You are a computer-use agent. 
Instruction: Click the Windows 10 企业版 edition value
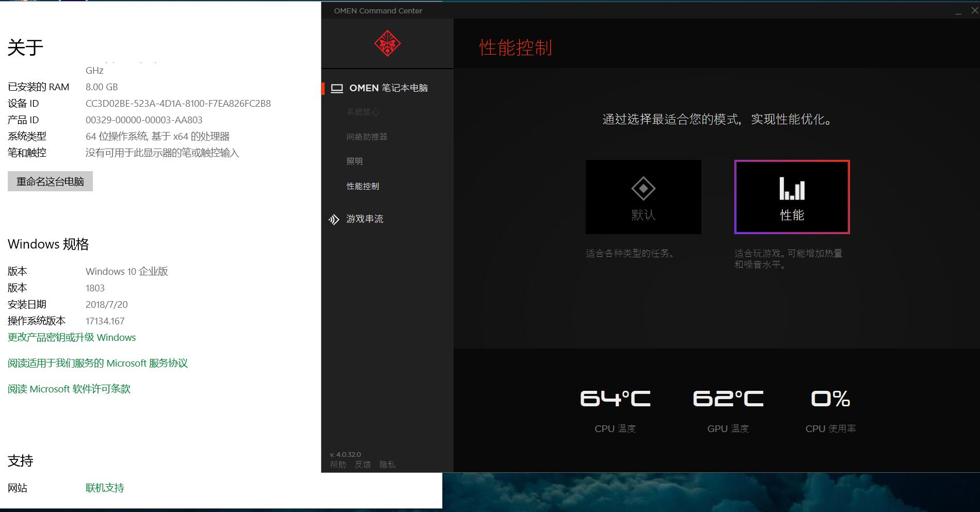(127, 271)
